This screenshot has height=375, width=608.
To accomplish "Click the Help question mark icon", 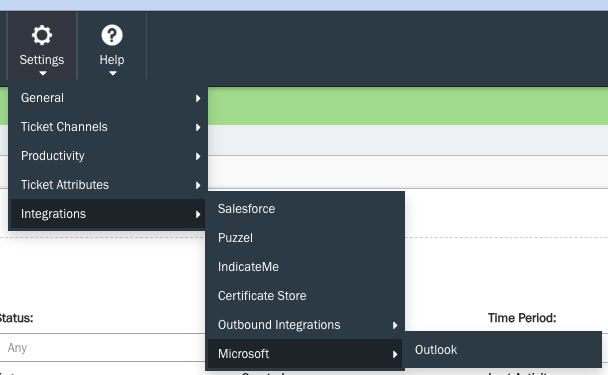I will 112,35.
